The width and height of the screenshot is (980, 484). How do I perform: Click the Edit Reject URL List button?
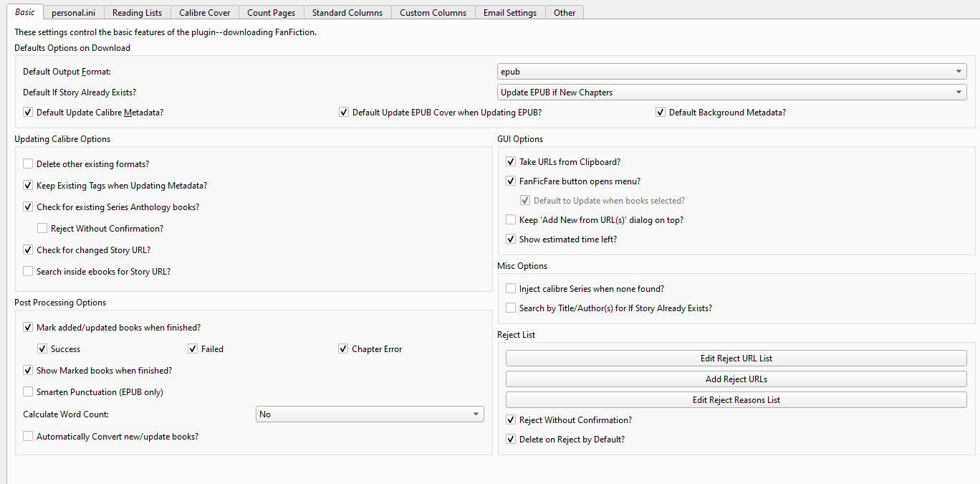tap(736, 359)
